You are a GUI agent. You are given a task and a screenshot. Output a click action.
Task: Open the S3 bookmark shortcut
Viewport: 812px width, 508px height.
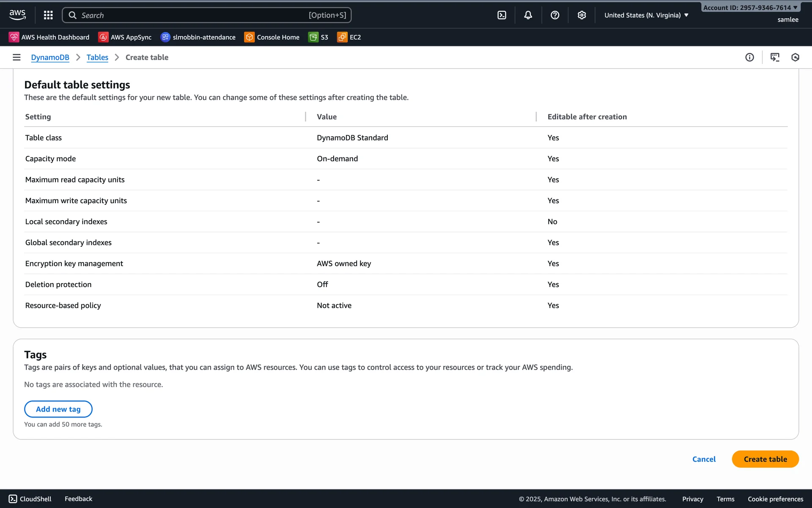point(318,37)
